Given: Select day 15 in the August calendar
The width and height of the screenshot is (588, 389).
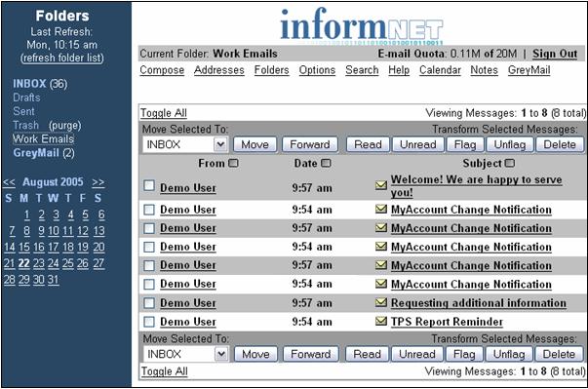Looking at the screenshot, I should point(24,248).
